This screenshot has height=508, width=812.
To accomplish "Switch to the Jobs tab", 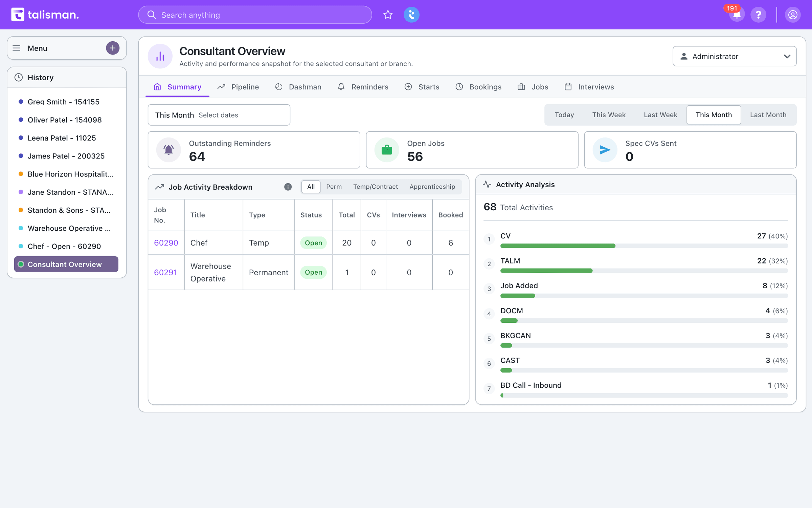I will click(533, 87).
